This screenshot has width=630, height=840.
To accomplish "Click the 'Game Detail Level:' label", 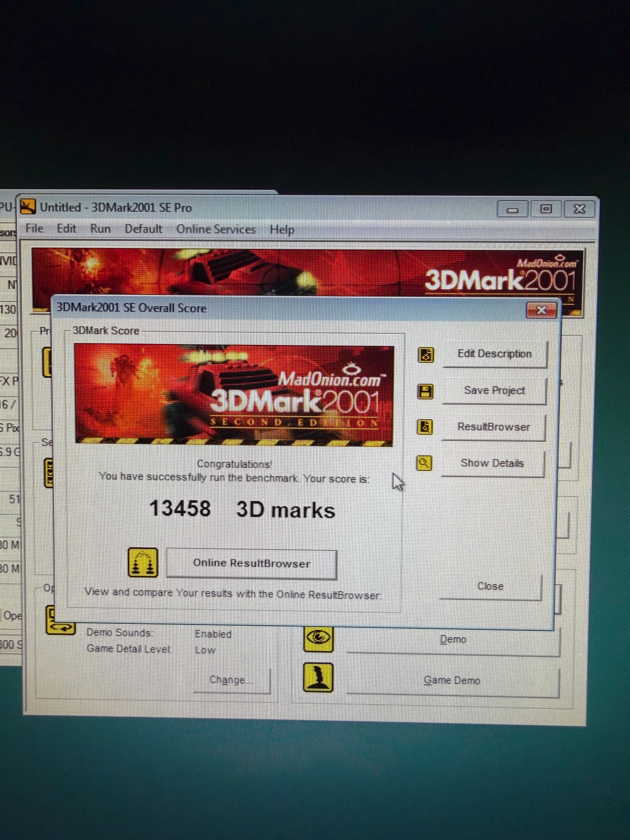I will tap(129, 648).
